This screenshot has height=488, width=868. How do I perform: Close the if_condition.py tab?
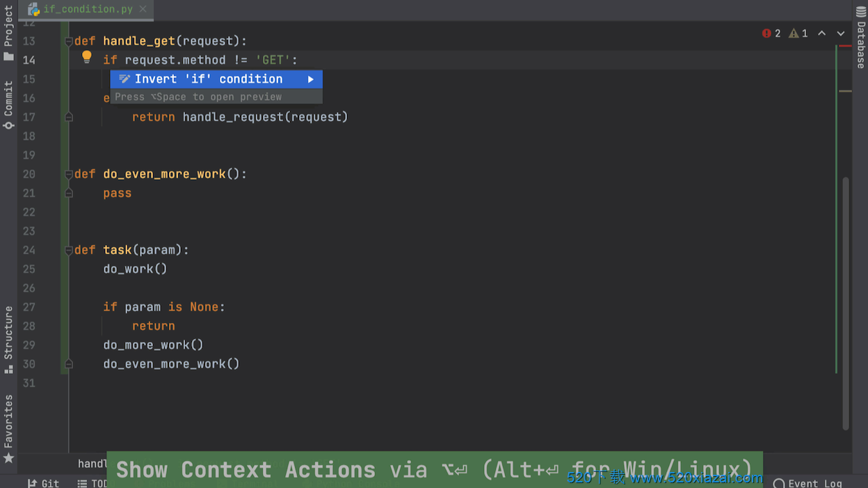143,9
